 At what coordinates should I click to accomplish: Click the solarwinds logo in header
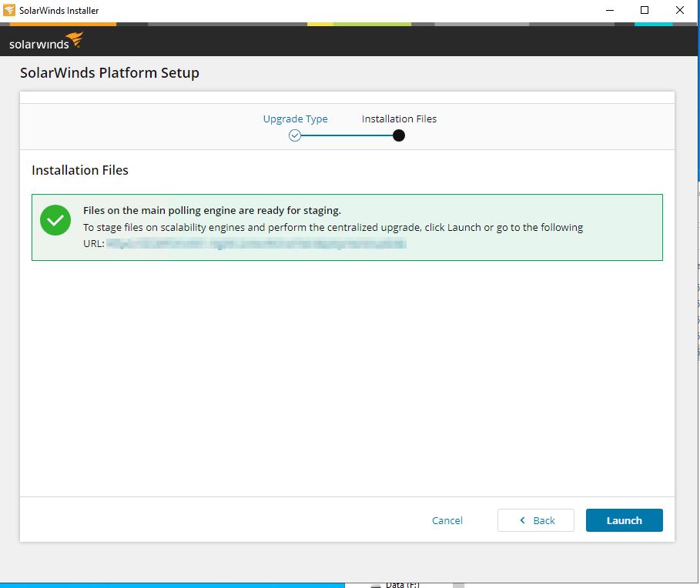pos(46,41)
